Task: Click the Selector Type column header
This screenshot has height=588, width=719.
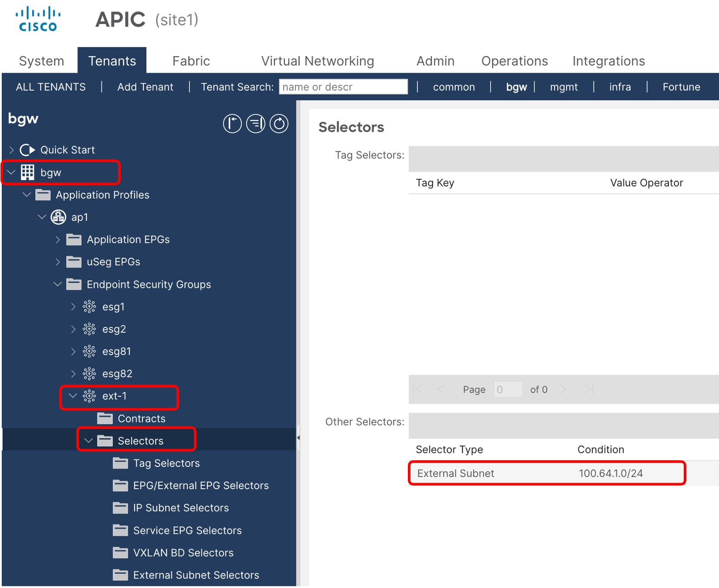Action: (x=449, y=449)
